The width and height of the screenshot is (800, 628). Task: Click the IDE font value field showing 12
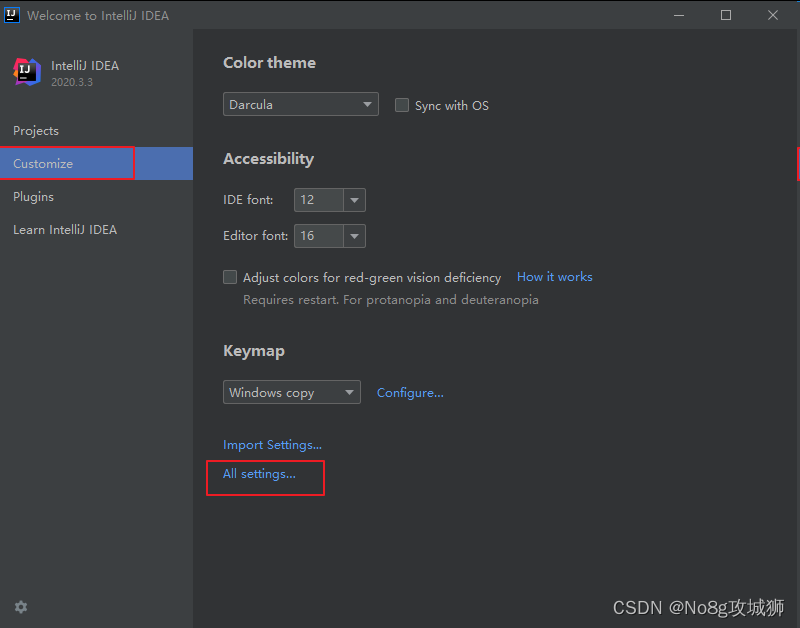pos(319,200)
